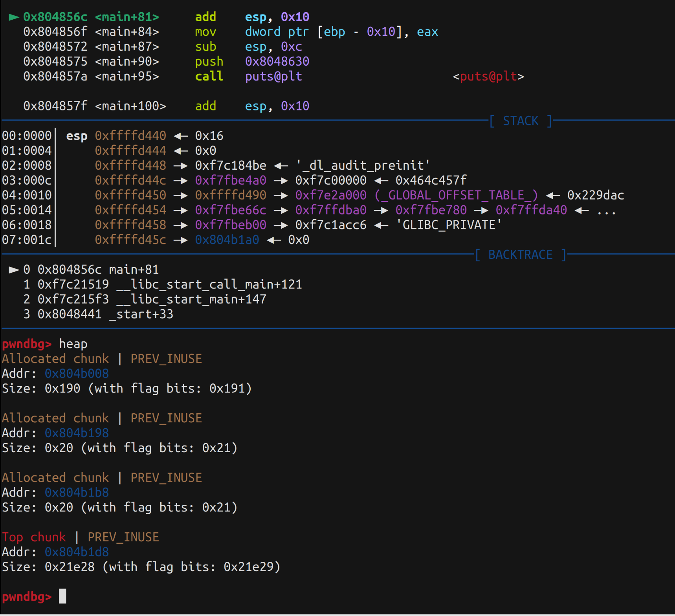
Task: Click heap chunk address 0x804b1b8
Action: 77,492
